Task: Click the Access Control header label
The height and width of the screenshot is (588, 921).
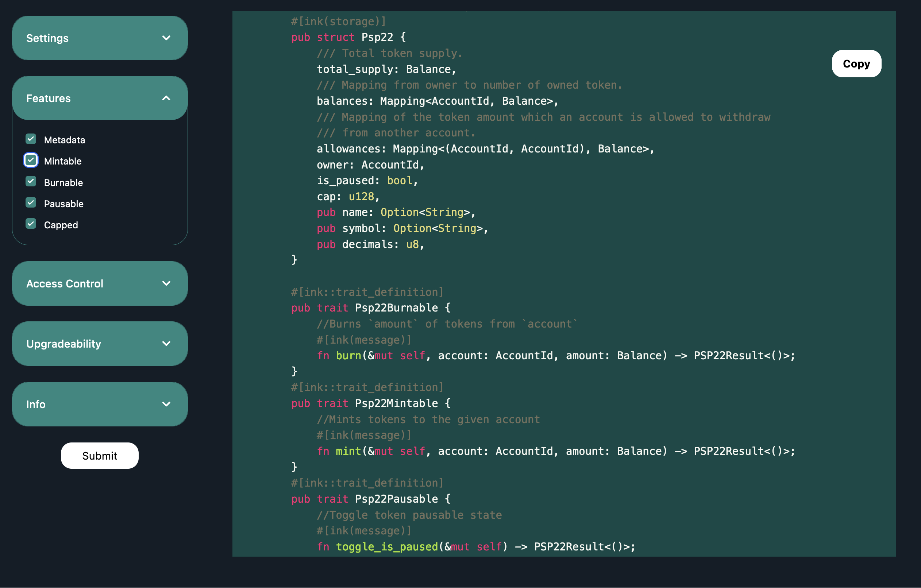Action: 65,284
